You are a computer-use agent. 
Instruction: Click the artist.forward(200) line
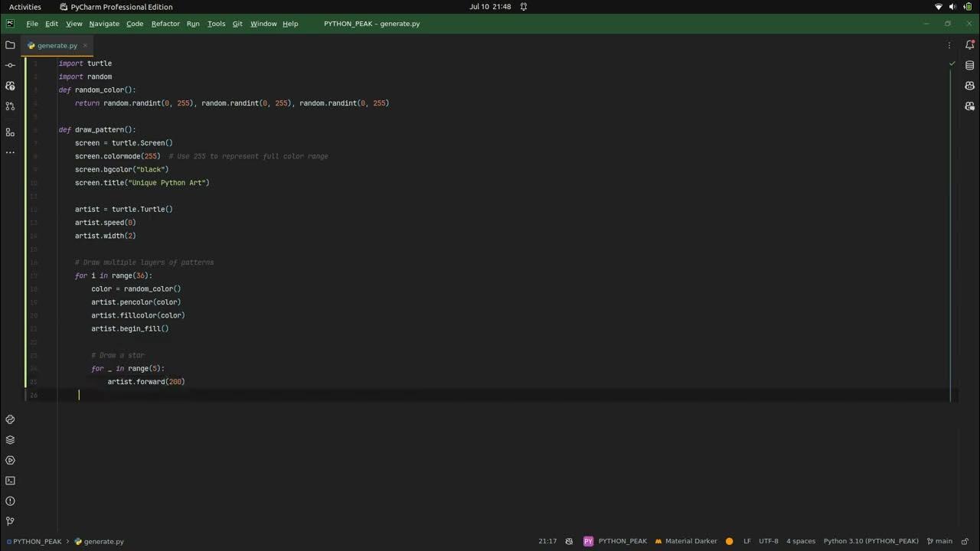[x=146, y=382]
